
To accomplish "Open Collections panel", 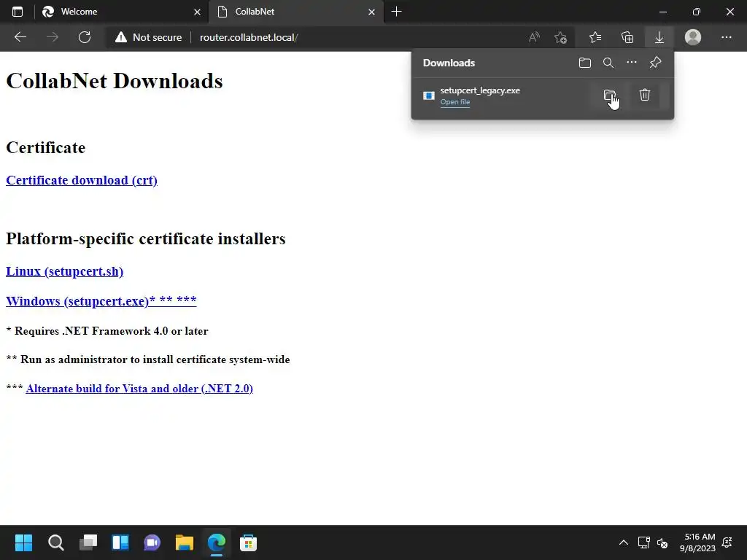I will [x=627, y=37].
